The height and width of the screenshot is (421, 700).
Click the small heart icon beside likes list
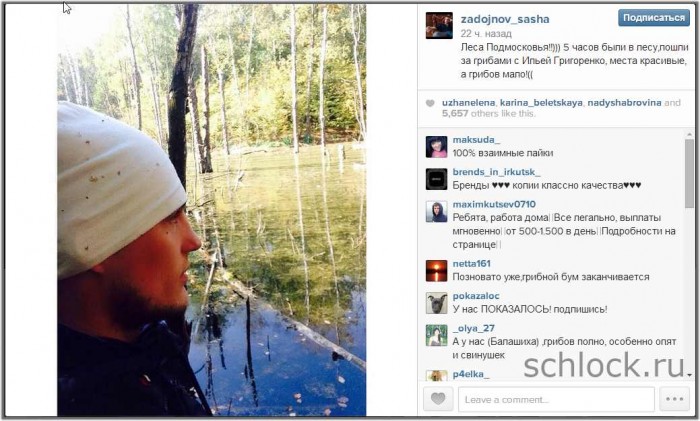click(430, 103)
